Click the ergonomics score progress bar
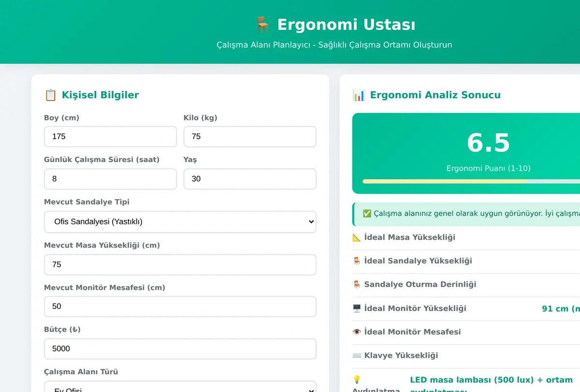The image size is (580, 392). [x=471, y=181]
